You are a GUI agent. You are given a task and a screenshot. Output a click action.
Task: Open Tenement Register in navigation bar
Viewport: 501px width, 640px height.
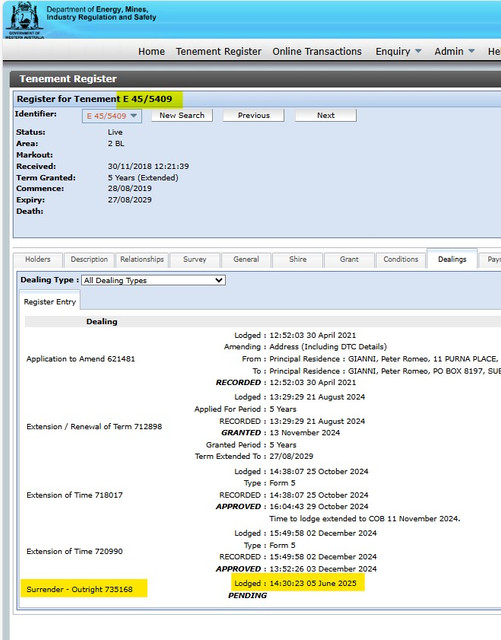(218, 51)
